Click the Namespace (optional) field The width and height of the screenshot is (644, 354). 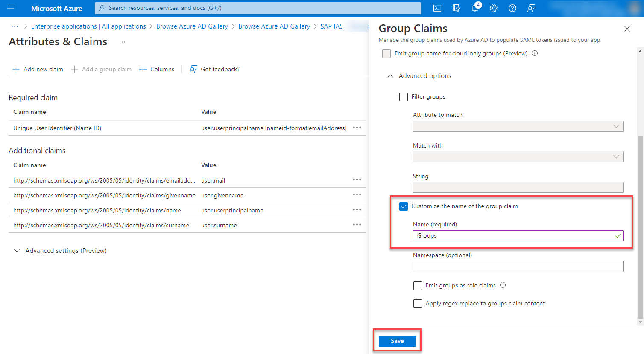pos(518,267)
